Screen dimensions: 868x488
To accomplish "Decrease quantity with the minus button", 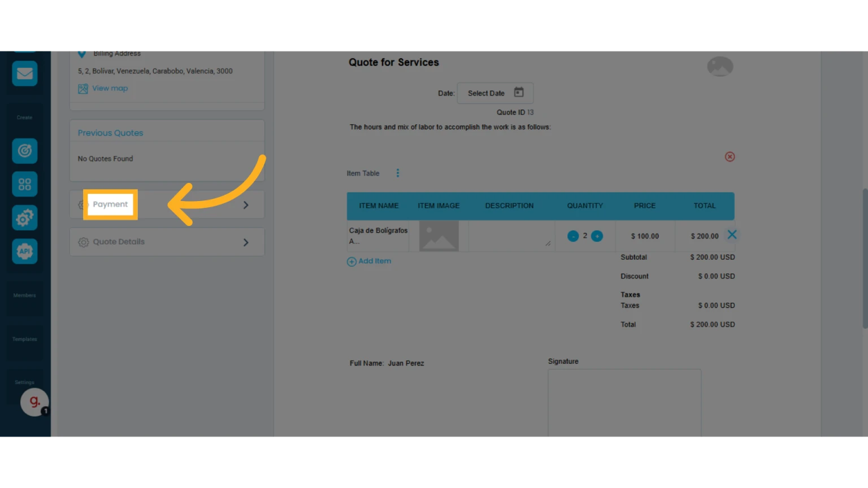I will click(573, 236).
